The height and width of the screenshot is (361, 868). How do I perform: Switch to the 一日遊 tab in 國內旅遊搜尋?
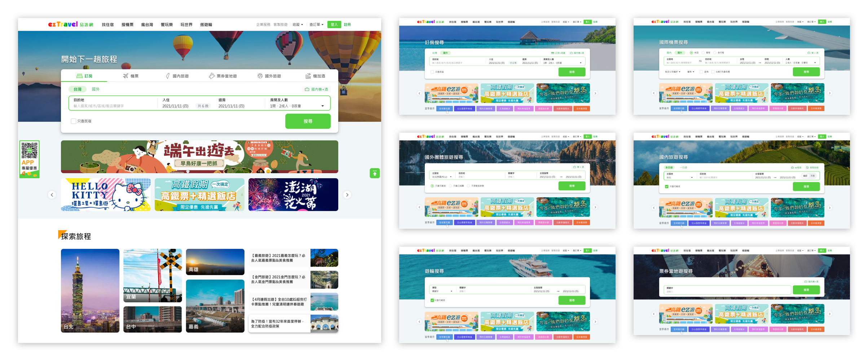683,167
